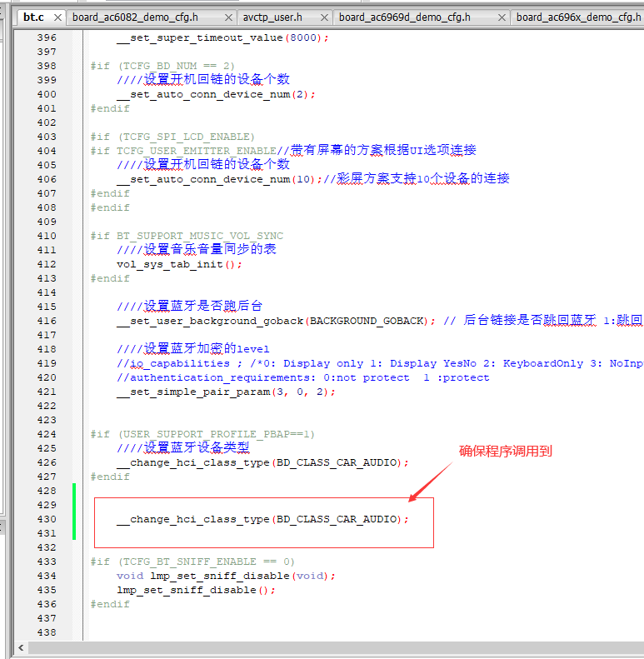The image size is (644, 659).
Task: Place cursor on __set_auto_conn_device_num(10) call
Action: coord(216,179)
